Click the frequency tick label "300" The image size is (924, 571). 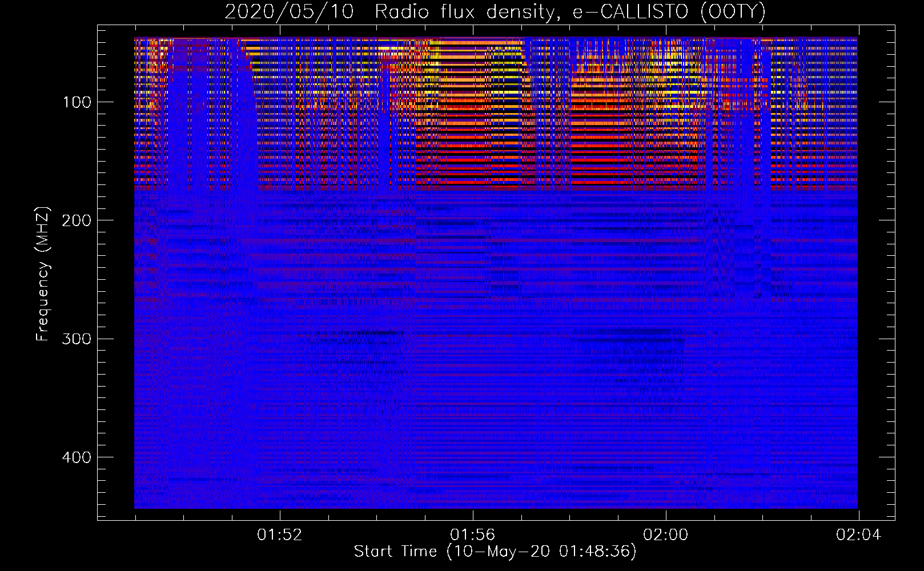(77, 339)
